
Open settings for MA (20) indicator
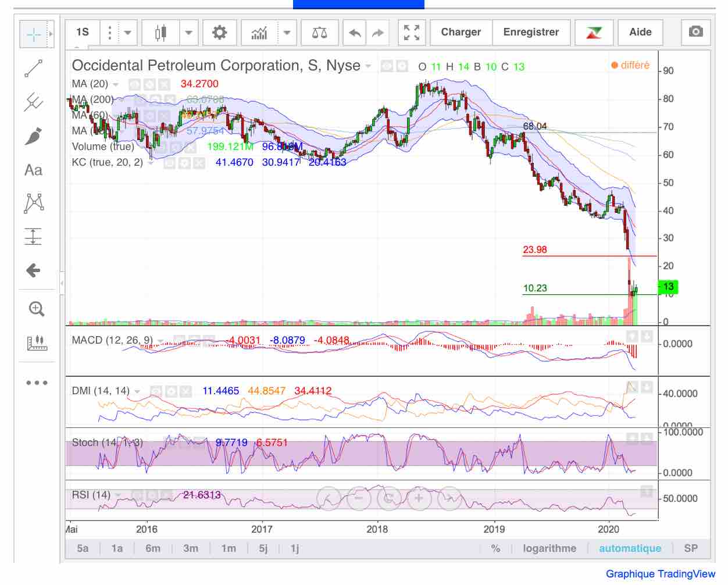[x=149, y=84]
